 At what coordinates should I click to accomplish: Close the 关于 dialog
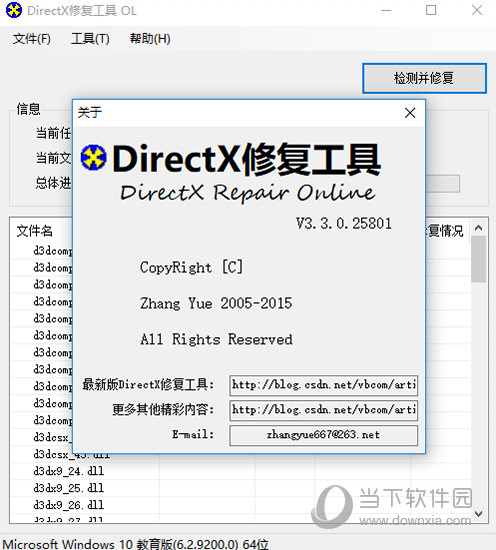(x=410, y=113)
